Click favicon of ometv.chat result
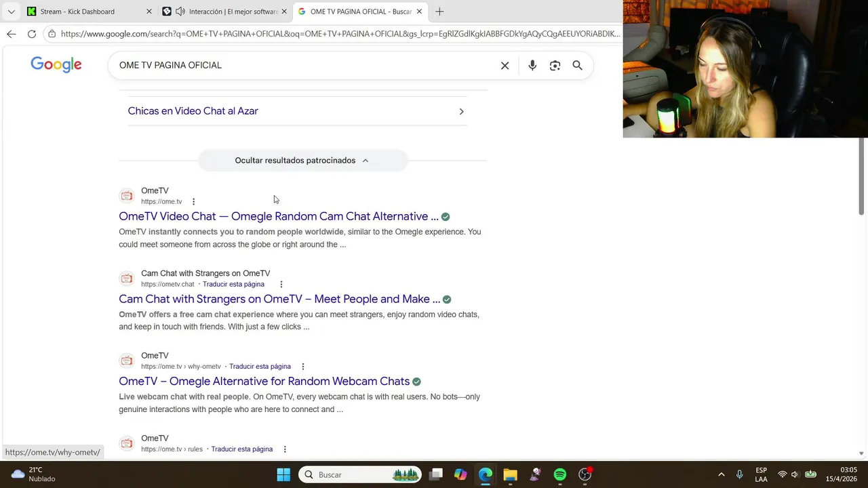 point(127,279)
